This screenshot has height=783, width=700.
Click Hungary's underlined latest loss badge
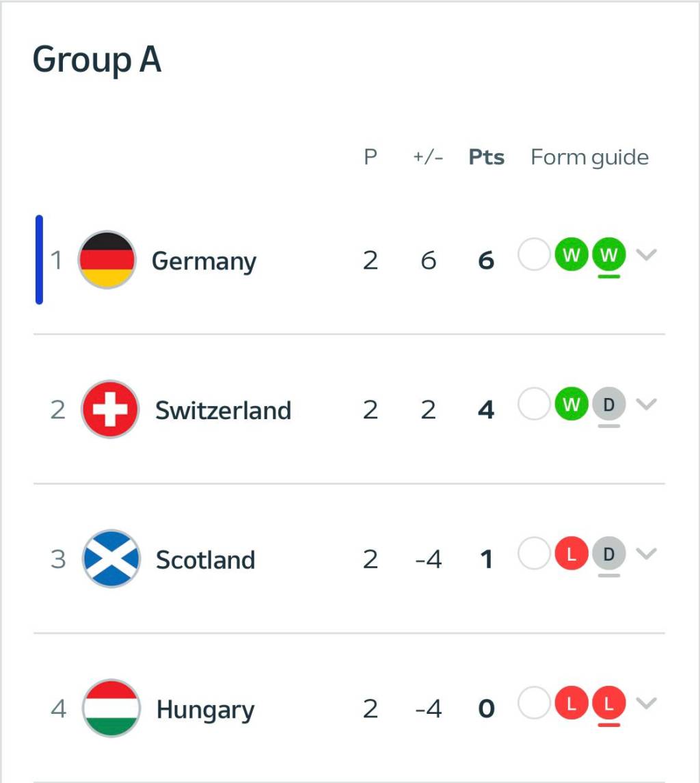coord(608,704)
